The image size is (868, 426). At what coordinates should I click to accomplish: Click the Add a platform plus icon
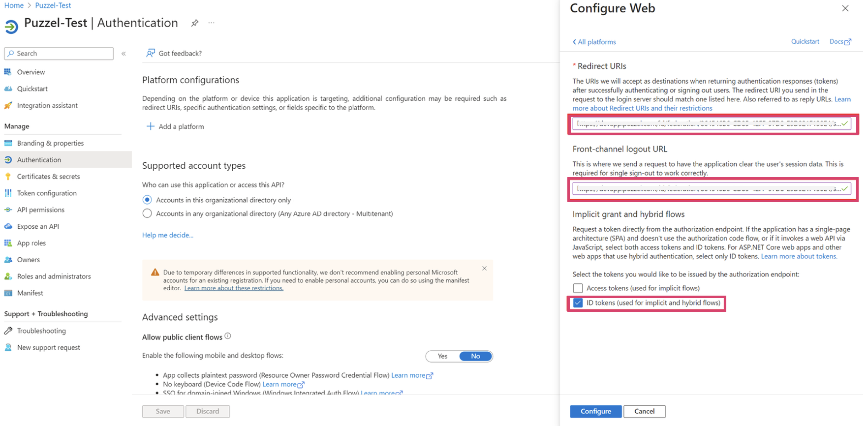point(151,126)
